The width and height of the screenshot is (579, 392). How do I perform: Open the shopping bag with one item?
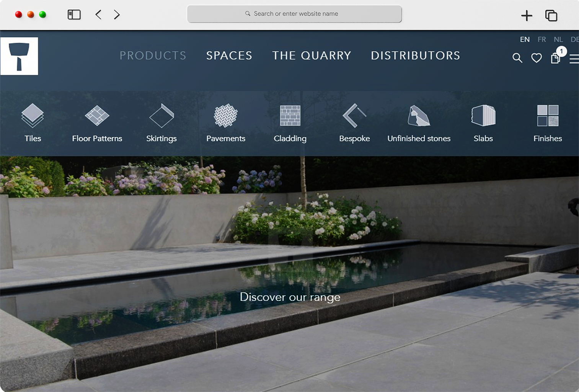[x=555, y=58]
